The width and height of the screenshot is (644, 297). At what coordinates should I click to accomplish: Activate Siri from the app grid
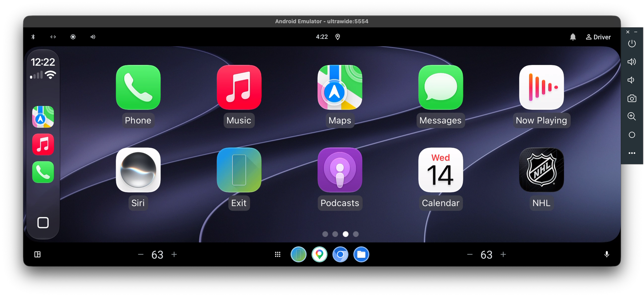(x=138, y=170)
